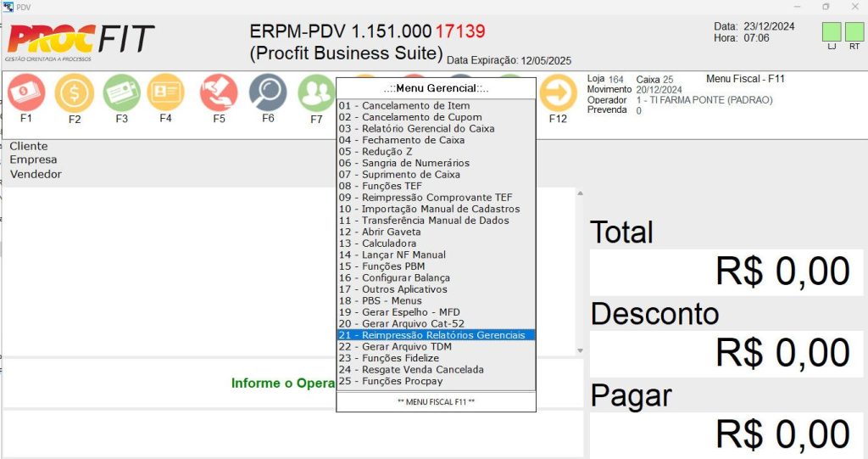Select 24 - Resgate Venda Cancelada

point(437,370)
